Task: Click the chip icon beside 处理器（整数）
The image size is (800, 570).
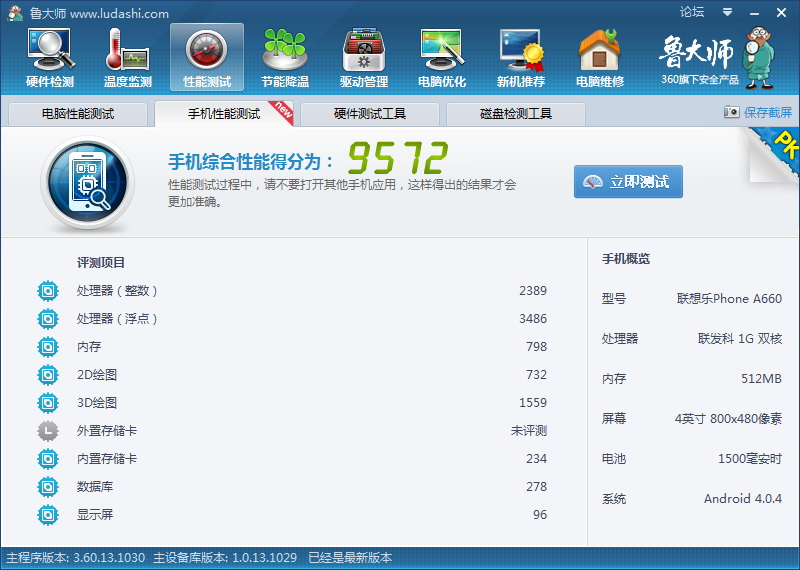Action: (x=48, y=291)
